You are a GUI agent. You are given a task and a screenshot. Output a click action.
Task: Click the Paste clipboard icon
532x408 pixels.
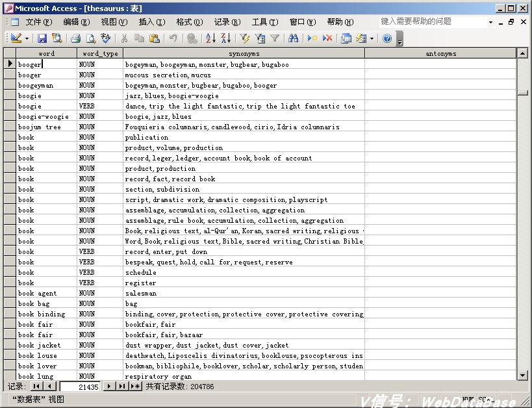(x=155, y=38)
